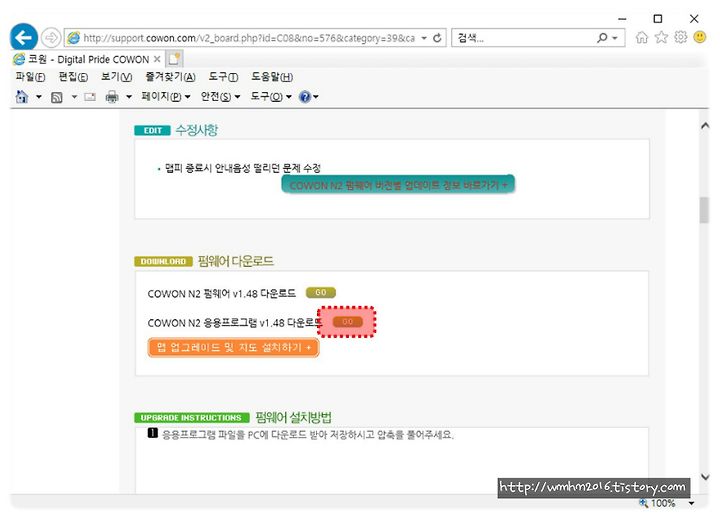Image resolution: width=720 pixels, height=519 pixels.
Task: Click the command bar Home icon
Action: [22, 97]
